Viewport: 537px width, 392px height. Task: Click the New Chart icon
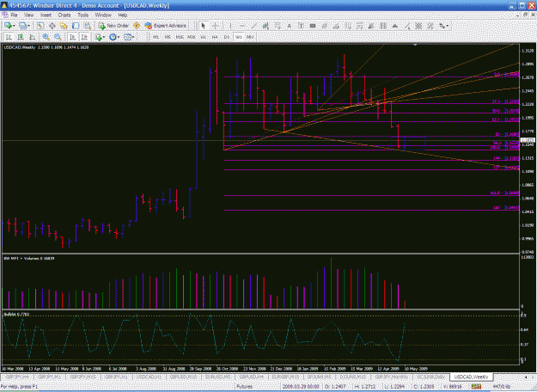(x=8, y=26)
